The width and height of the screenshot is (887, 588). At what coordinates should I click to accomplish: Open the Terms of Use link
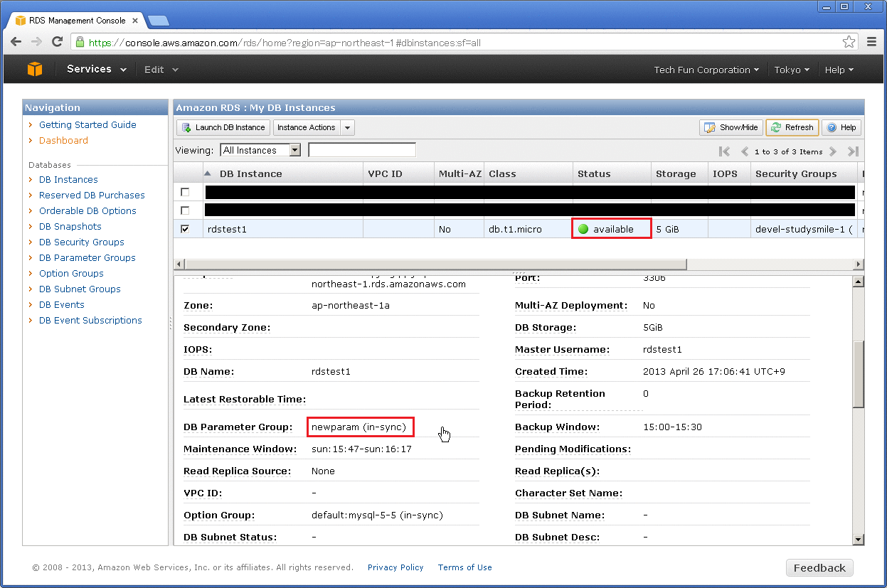(x=465, y=567)
